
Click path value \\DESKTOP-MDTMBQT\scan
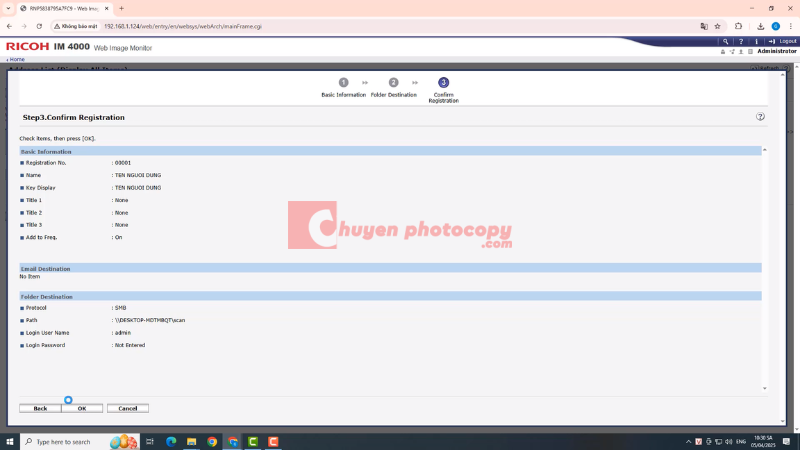[x=150, y=320]
